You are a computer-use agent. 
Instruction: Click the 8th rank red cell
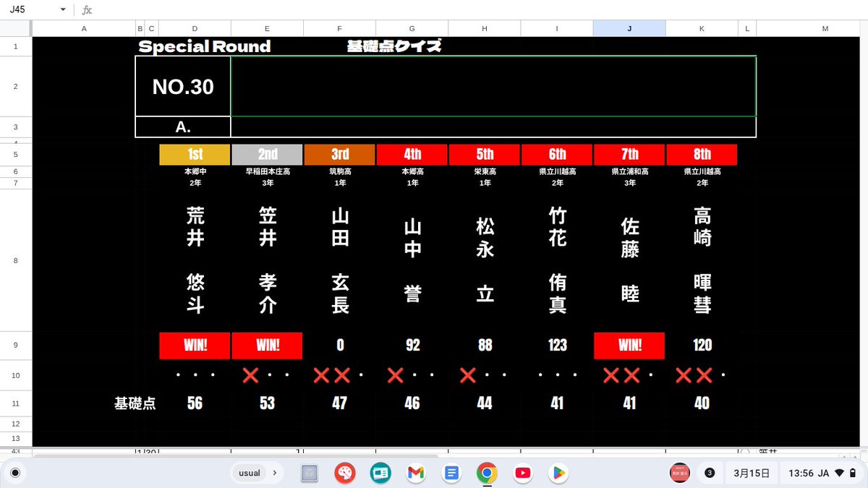(702, 155)
